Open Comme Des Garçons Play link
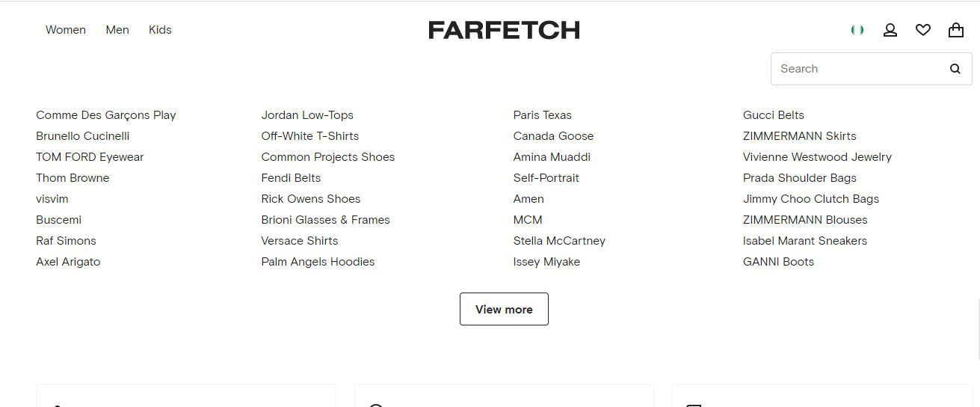Image resolution: width=980 pixels, height=407 pixels. coord(106,115)
